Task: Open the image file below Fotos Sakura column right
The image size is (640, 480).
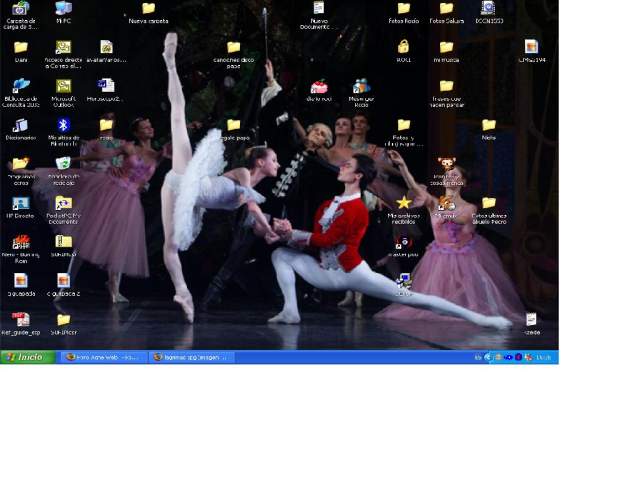Action: point(531,47)
